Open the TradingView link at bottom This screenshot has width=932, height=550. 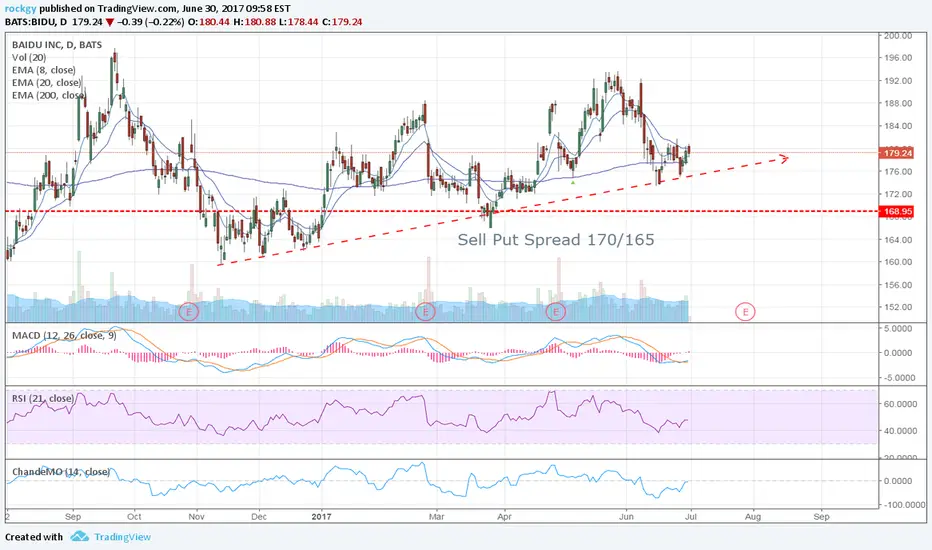(x=122, y=537)
